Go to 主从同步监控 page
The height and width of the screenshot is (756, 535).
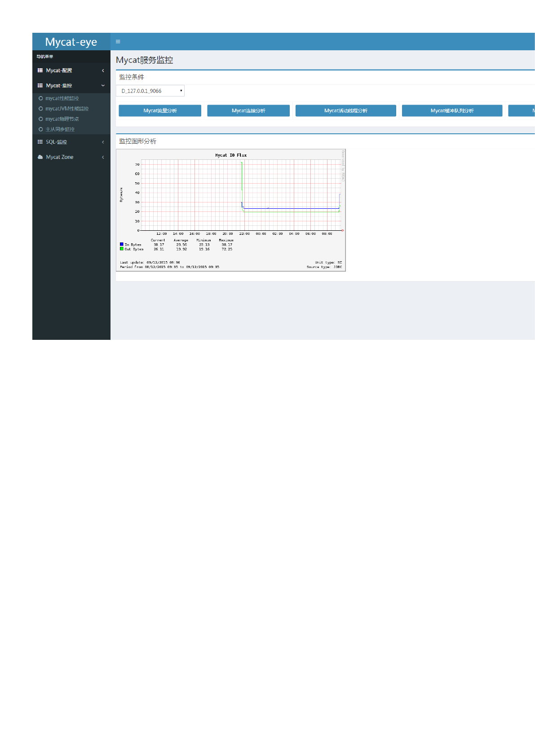tap(60, 129)
